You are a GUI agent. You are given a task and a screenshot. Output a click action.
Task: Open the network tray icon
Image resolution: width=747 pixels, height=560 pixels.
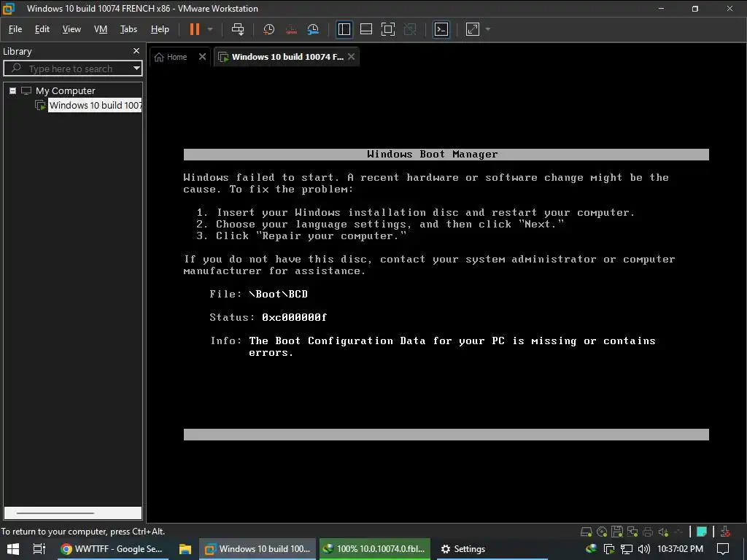point(627,549)
